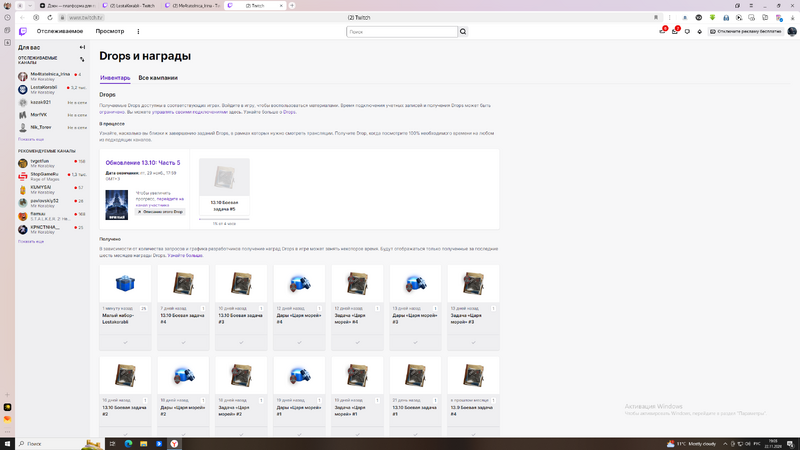The height and width of the screenshot is (450, 800).
Task: Click the ad-free Turbo offer button
Action: click(745, 32)
